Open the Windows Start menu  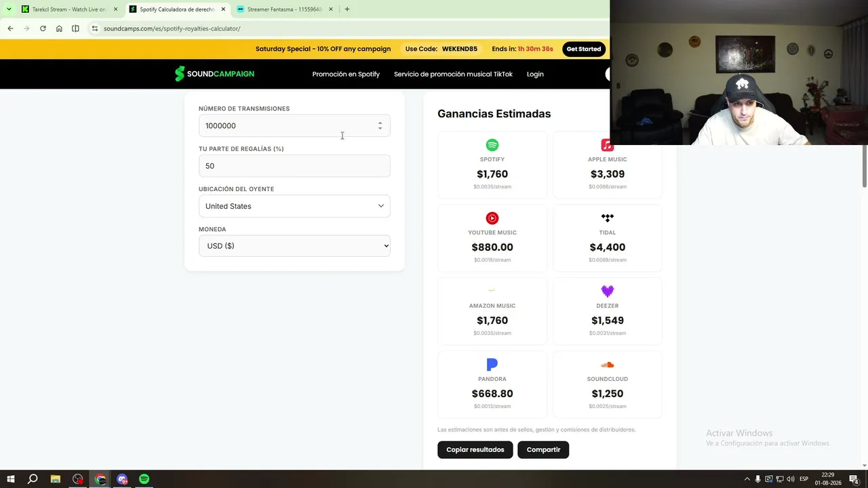(11, 479)
